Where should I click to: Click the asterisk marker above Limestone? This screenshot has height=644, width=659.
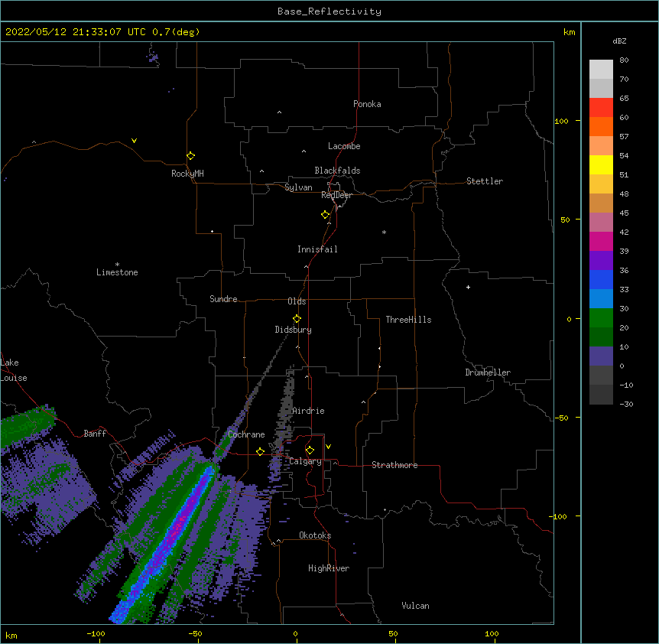point(117,264)
